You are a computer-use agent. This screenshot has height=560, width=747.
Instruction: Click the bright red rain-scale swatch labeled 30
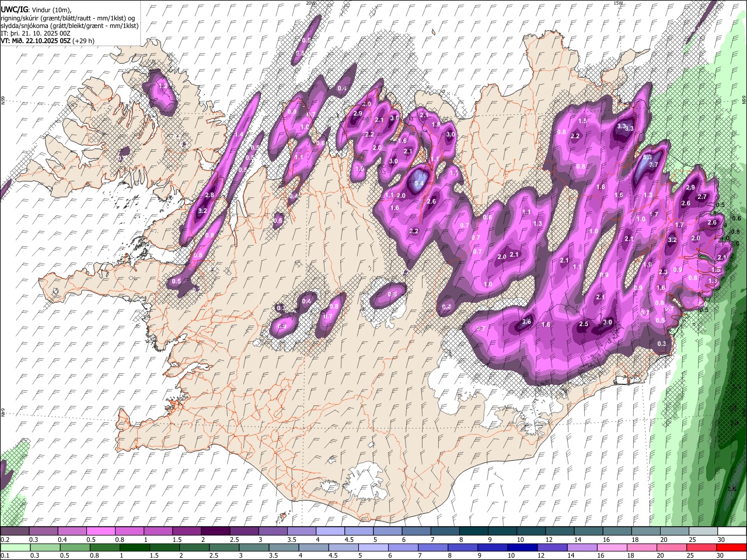[731, 547]
